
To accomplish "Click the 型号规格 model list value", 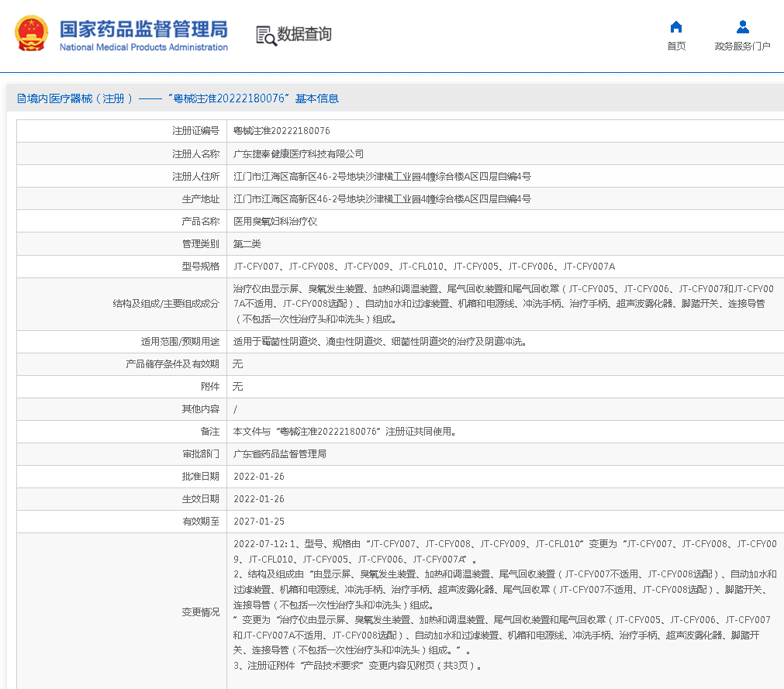I will point(424,267).
